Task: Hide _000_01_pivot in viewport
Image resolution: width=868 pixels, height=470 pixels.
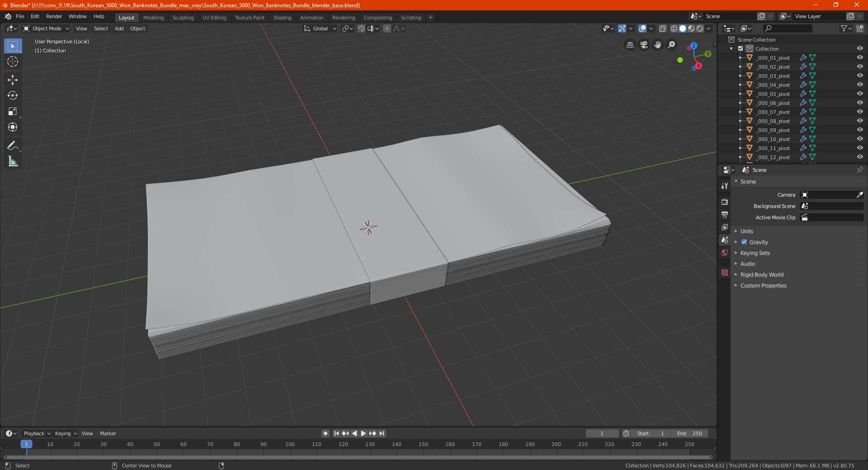Action: pyautogui.click(x=860, y=58)
